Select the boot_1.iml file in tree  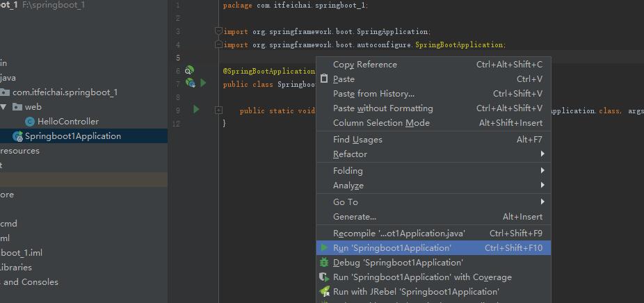tap(21, 253)
